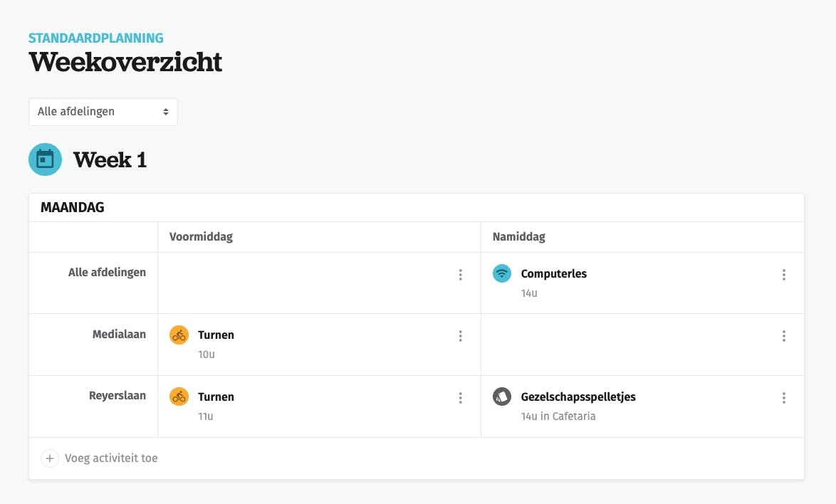This screenshot has width=836, height=504.
Task: Open the Gezelschapsspelletjes activity title
Action: tap(578, 397)
